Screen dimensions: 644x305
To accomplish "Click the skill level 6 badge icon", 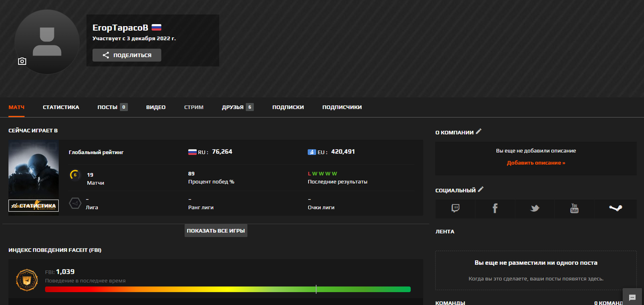I will tap(75, 175).
